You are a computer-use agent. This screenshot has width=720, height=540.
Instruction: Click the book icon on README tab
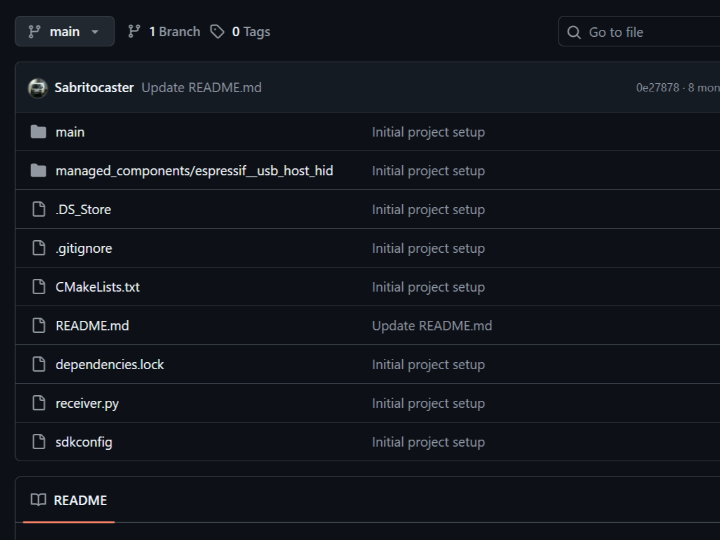click(x=38, y=500)
